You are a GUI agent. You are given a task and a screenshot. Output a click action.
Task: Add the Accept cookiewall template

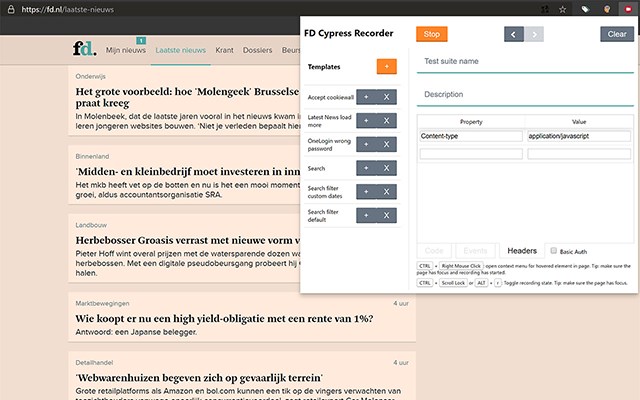pos(366,97)
